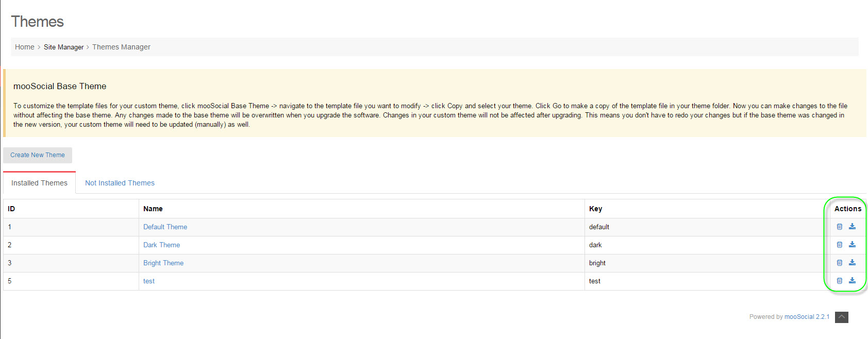The width and height of the screenshot is (868, 339).
Task: Open the test theme link
Action: click(148, 281)
